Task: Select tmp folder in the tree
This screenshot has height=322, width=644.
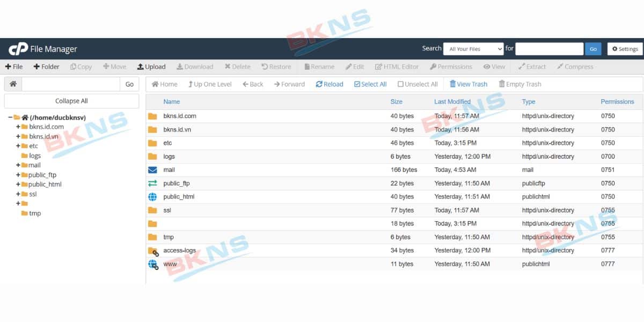Action: point(35,213)
